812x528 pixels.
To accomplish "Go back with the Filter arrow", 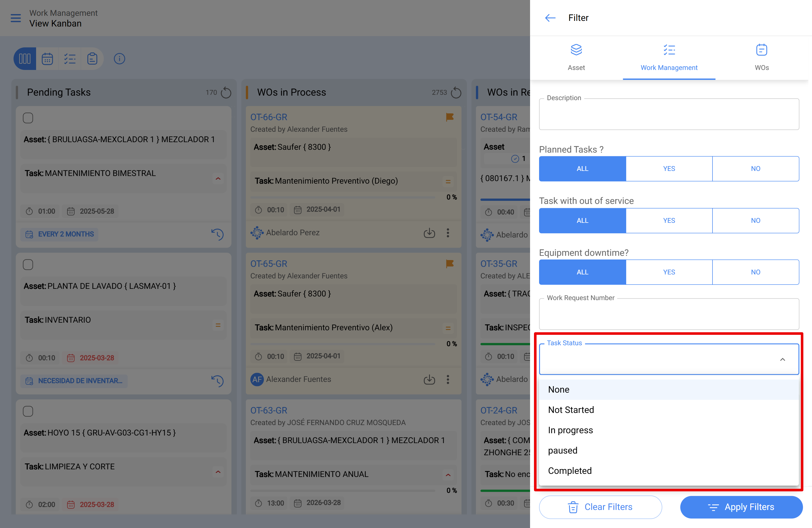I will pyautogui.click(x=550, y=18).
